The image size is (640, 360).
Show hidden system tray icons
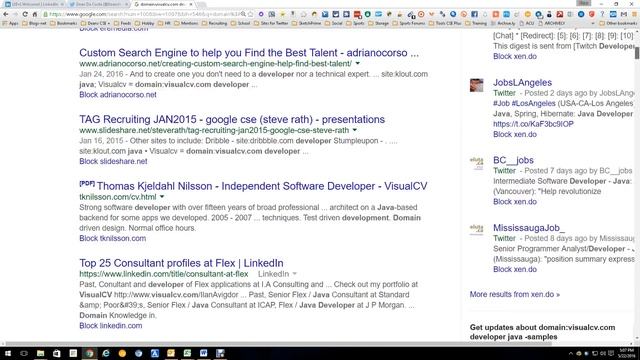click(571, 353)
